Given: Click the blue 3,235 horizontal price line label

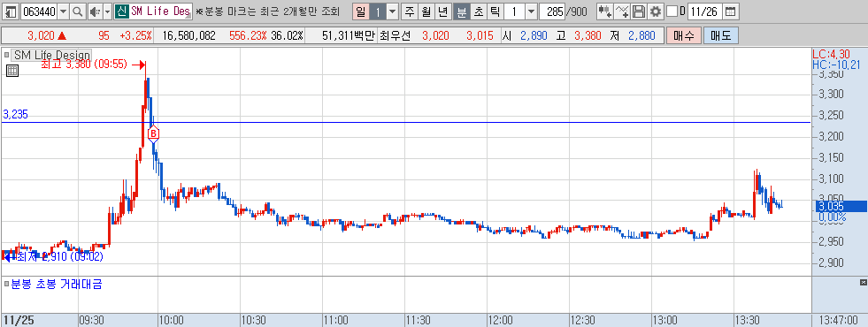Looking at the screenshot, I should pos(16,115).
